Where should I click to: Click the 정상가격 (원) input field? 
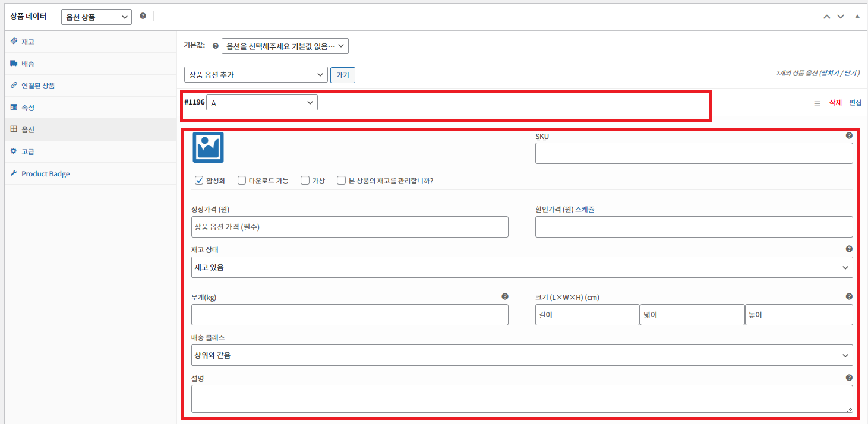pos(350,227)
